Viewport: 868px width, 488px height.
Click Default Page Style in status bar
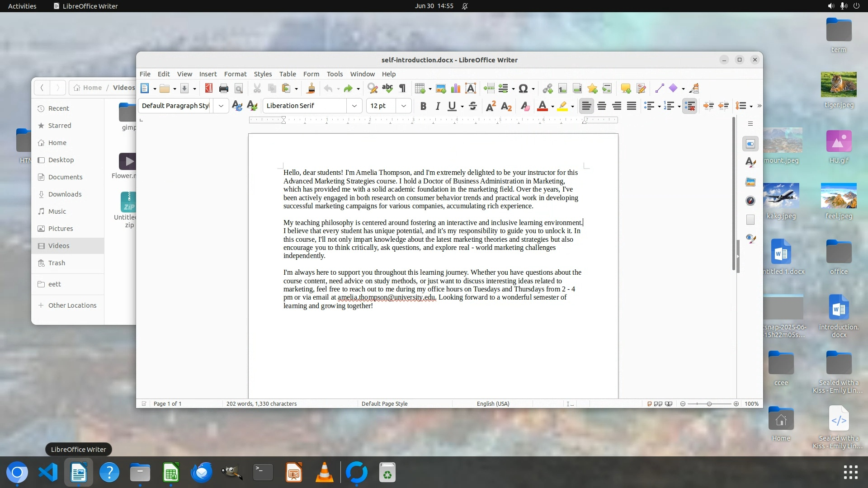click(x=384, y=404)
